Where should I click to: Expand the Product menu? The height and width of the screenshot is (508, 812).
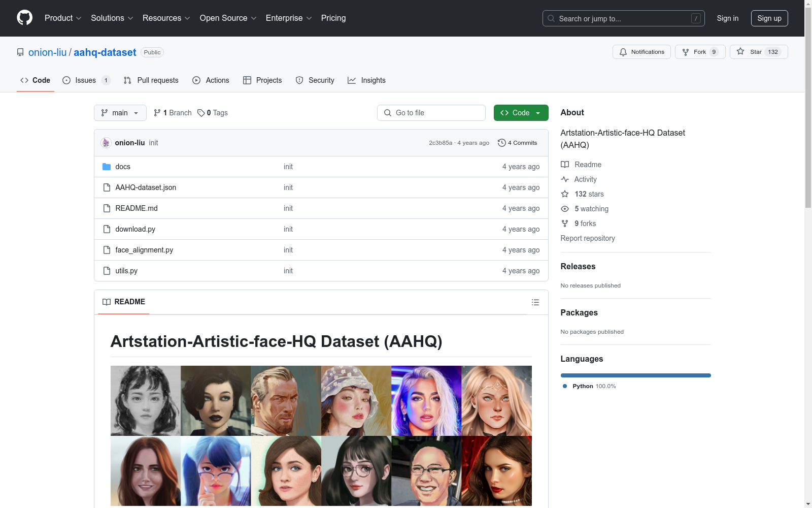[63, 18]
